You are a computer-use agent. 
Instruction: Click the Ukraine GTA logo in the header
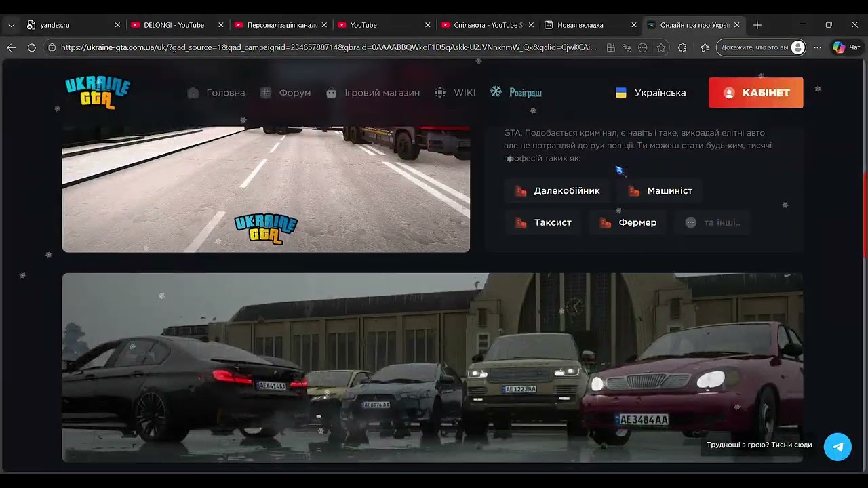(x=98, y=93)
